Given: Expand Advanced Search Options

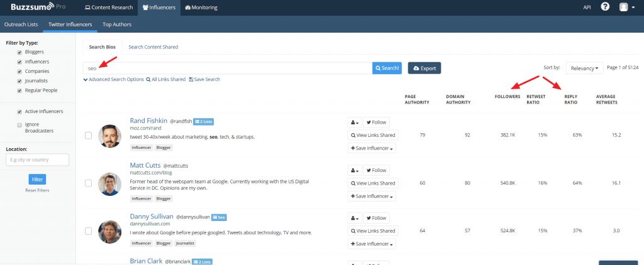Looking at the screenshot, I should click(113, 80).
